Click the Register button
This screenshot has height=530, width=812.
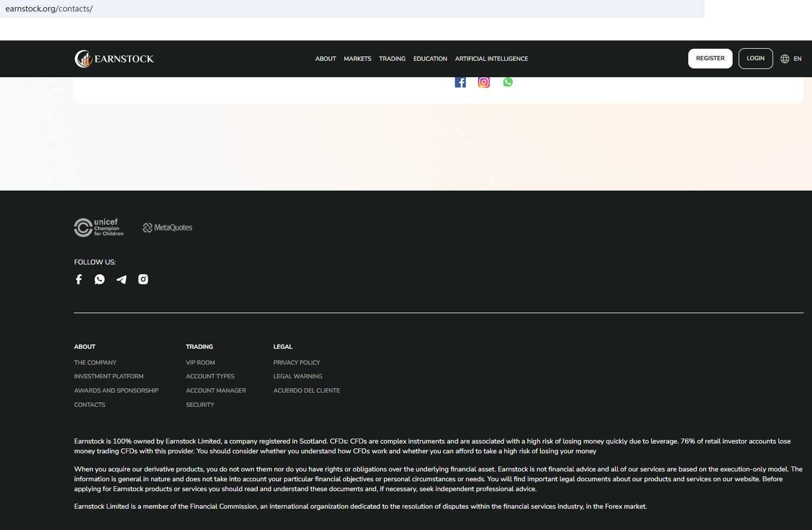710,59
